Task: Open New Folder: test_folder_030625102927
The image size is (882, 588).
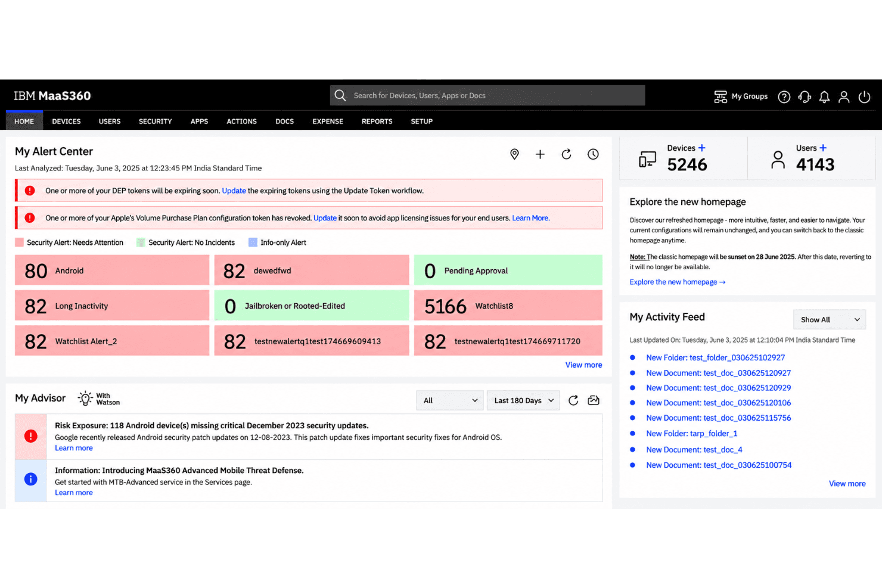Action: click(716, 357)
